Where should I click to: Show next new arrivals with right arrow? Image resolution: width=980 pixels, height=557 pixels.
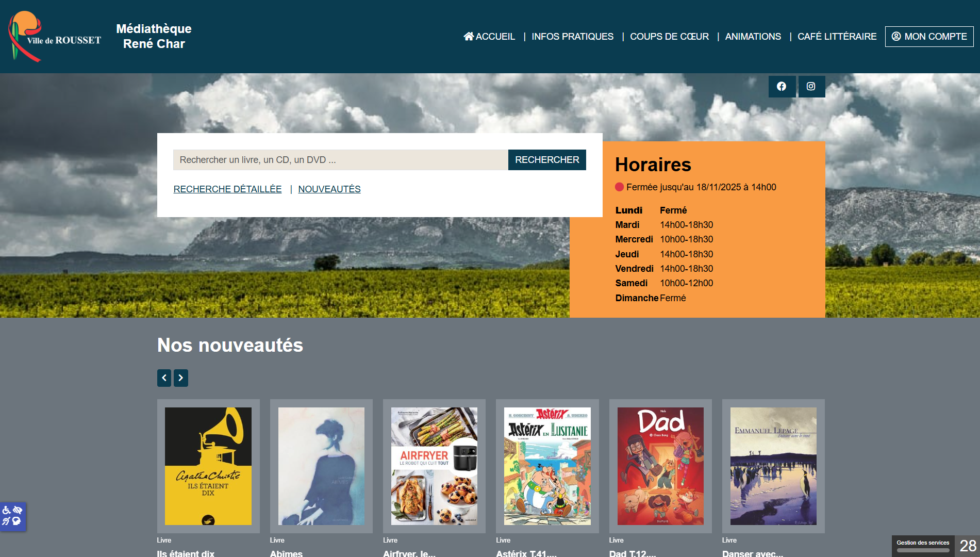[x=181, y=378]
